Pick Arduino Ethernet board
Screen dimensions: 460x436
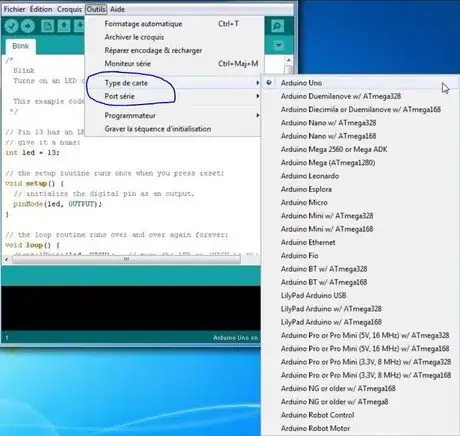[x=360, y=242]
